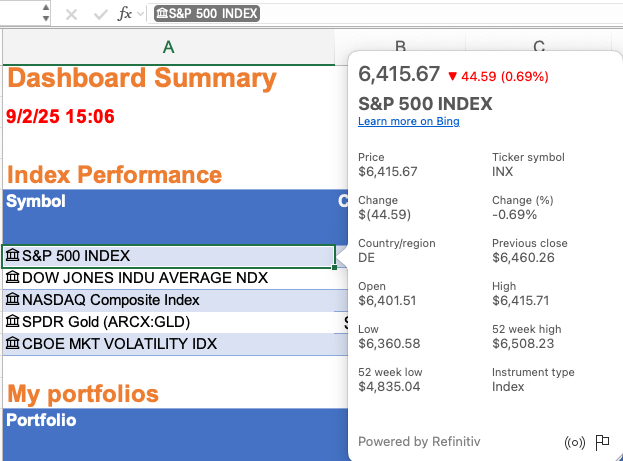Click the My portfolios heading cell
Image resolution: width=623 pixels, height=461 pixels.
[x=82, y=391]
